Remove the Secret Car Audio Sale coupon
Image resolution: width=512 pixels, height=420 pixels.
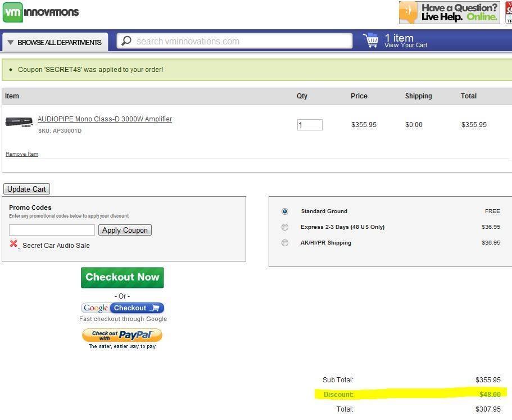13,243
